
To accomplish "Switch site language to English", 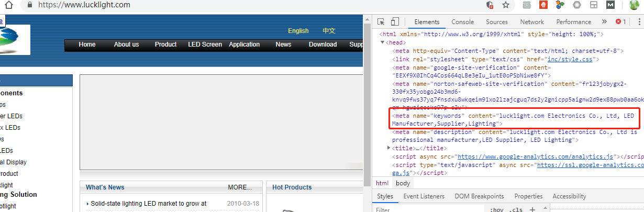I will pyautogui.click(x=298, y=31).
